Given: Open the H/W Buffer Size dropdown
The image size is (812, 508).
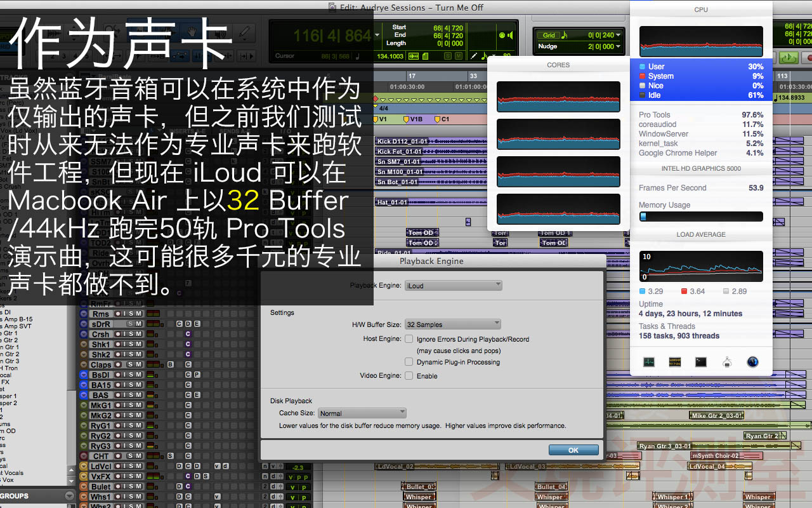Looking at the screenshot, I should (453, 324).
